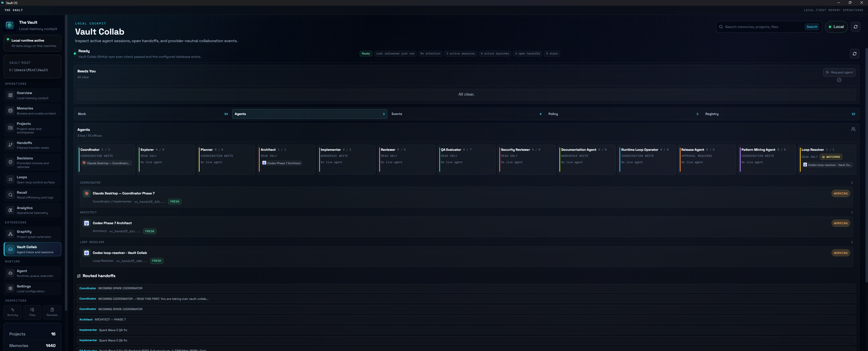Open the Overview sidebar icon
Image resolution: width=868 pixels, height=351 pixels.
click(10, 95)
